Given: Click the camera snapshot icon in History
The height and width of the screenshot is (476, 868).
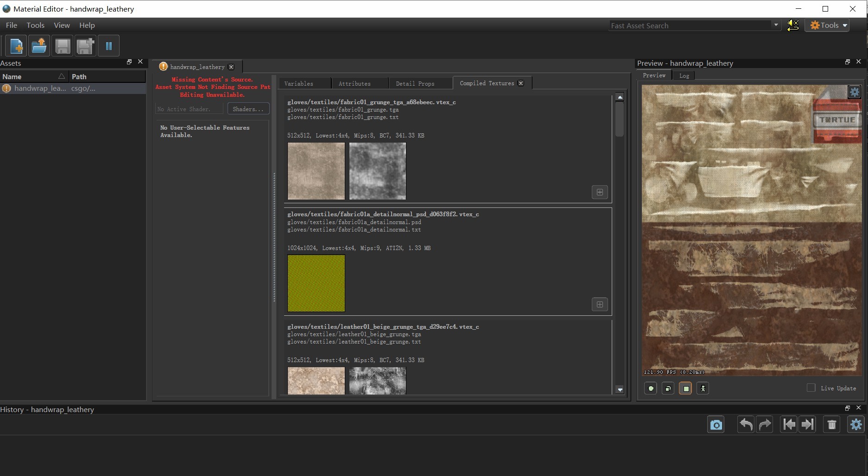Looking at the screenshot, I should pos(716,425).
